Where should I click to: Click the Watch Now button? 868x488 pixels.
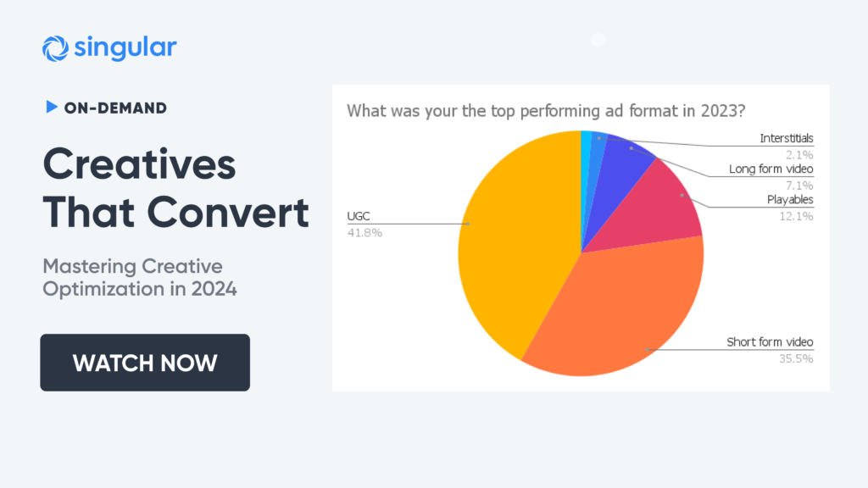(145, 363)
